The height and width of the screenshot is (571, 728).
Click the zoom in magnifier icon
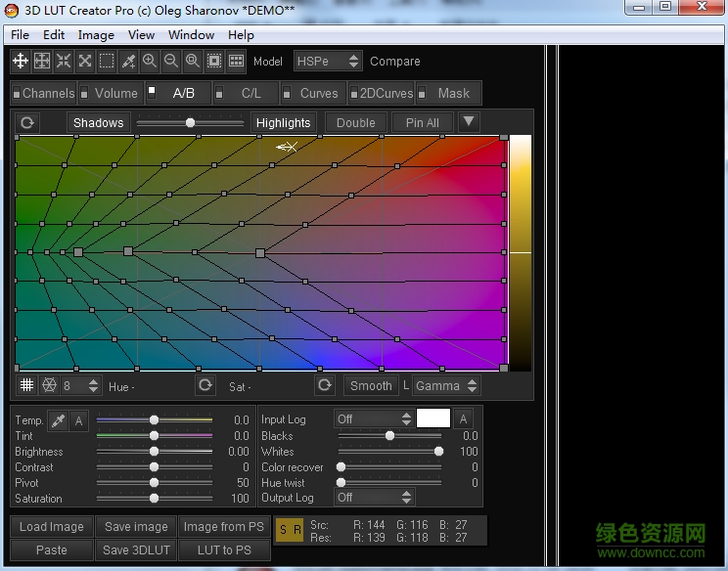pyautogui.click(x=150, y=61)
